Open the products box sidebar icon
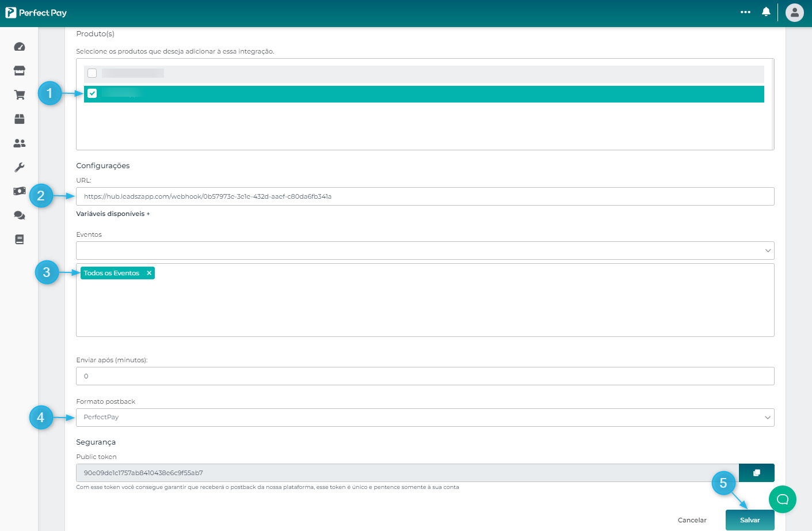812x531 pixels. (x=20, y=119)
